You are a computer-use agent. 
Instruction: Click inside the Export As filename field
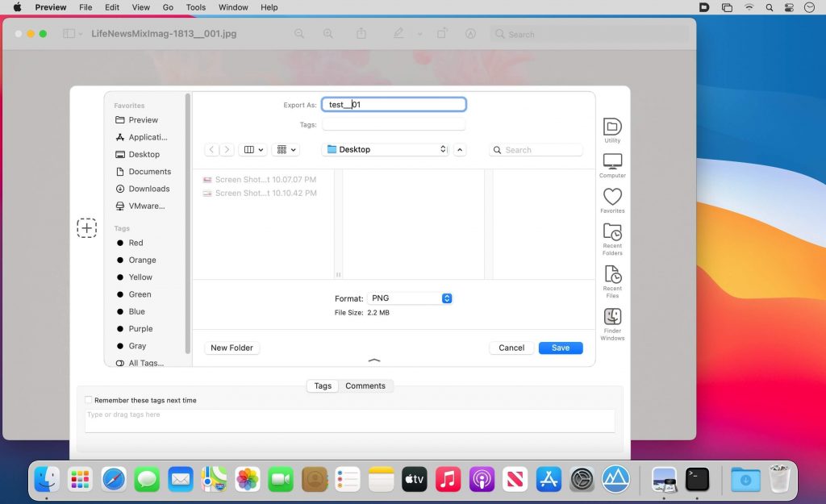click(394, 104)
